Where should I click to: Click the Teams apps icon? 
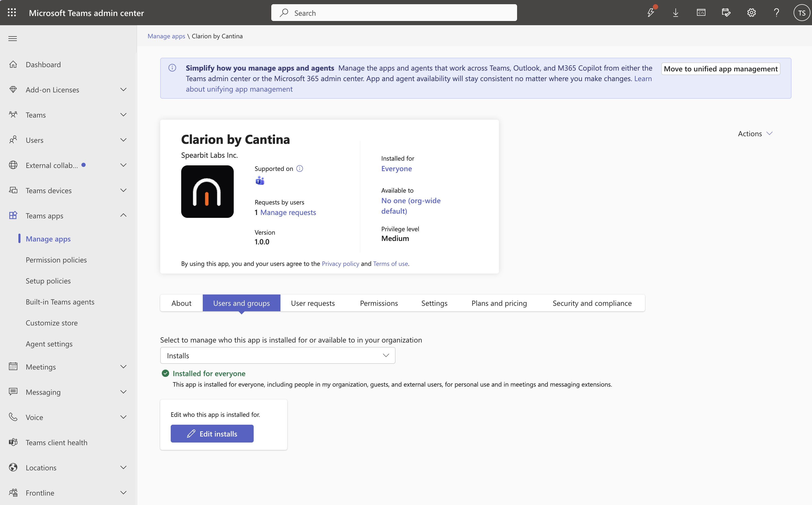[x=13, y=215]
